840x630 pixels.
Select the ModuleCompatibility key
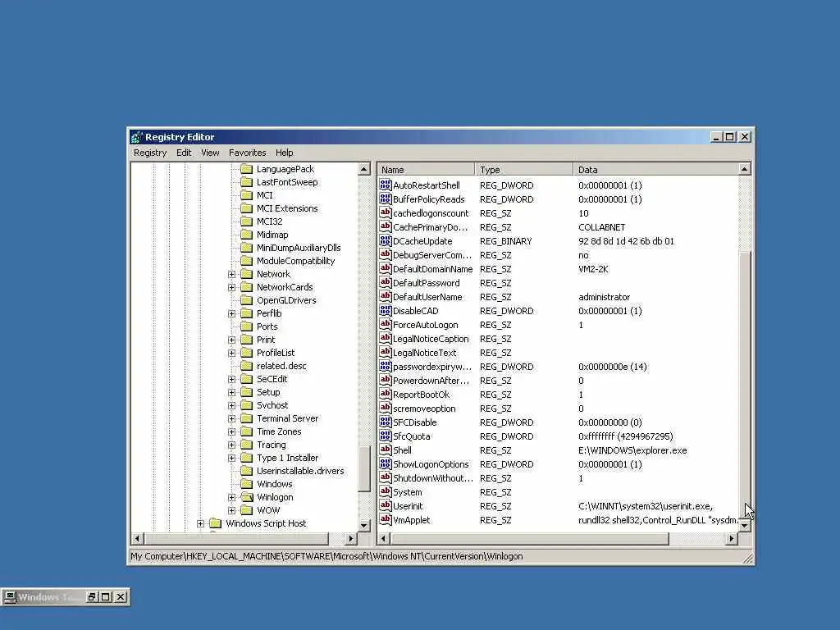pos(295,261)
